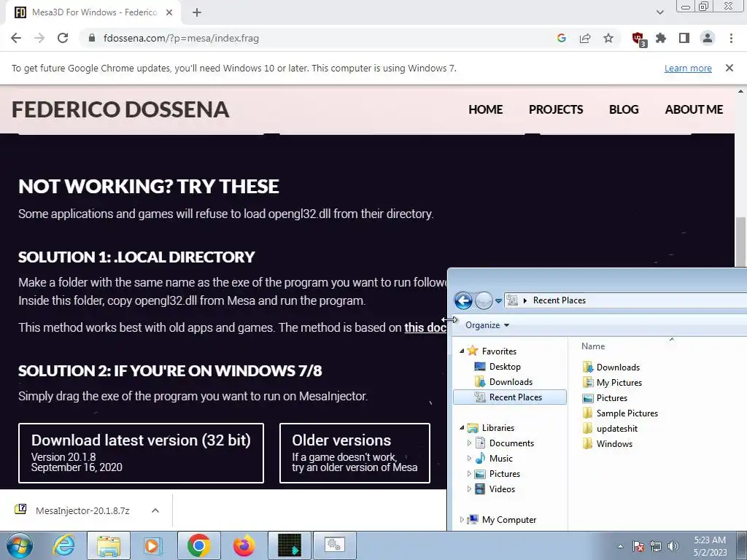Toggle the Chrome side panel icon
Viewport: 747px width, 560px height.
pyautogui.click(x=684, y=38)
